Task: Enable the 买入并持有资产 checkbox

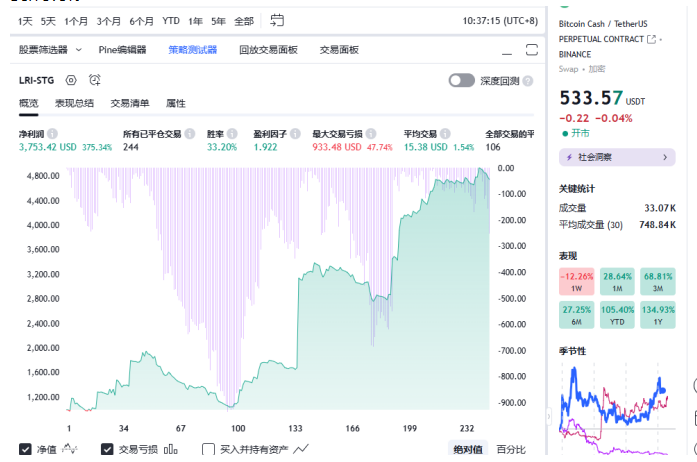Action: tap(208, 449)
